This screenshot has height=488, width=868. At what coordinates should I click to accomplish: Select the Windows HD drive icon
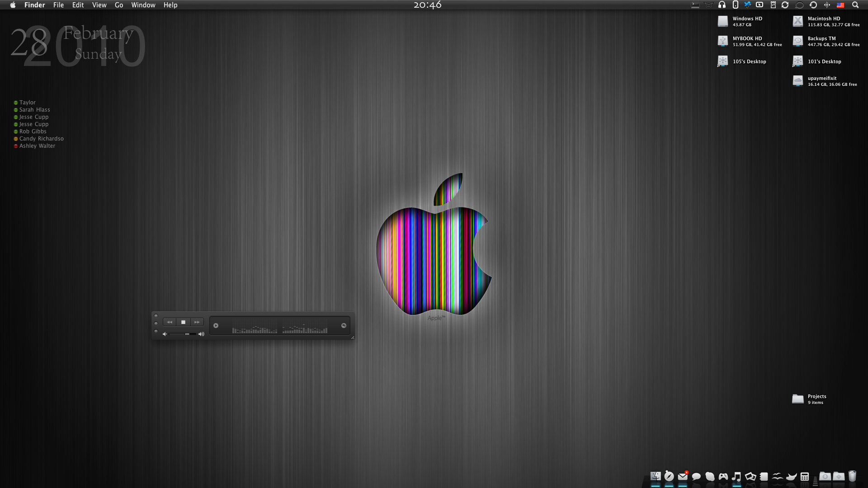(723, 21)
